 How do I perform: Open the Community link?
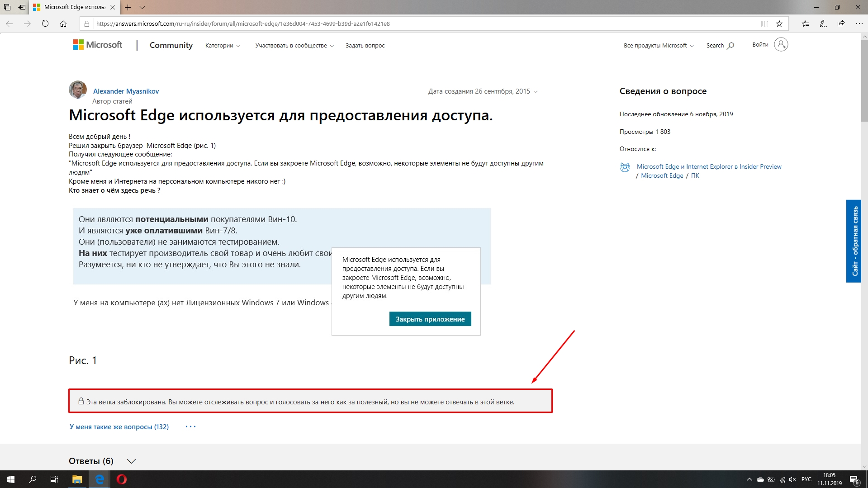(x=171, y=45)
